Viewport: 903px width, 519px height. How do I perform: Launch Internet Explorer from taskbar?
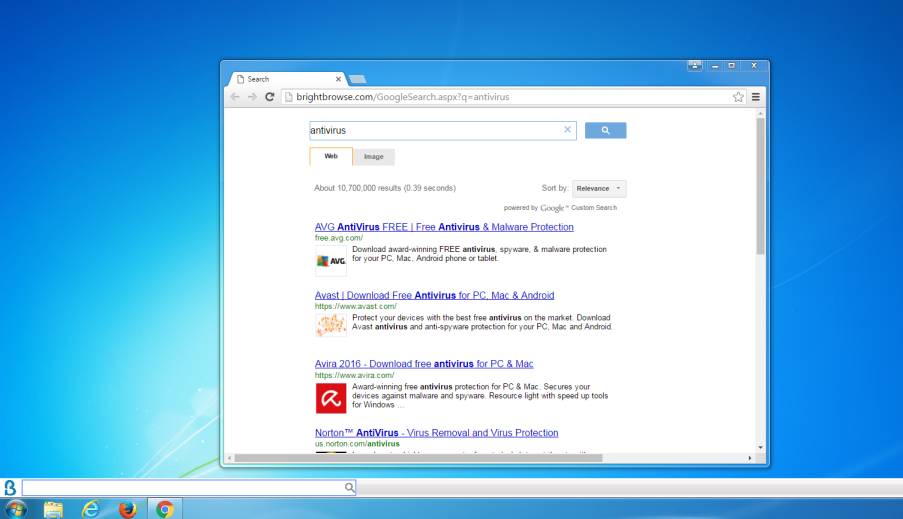(x=90, y=509)
